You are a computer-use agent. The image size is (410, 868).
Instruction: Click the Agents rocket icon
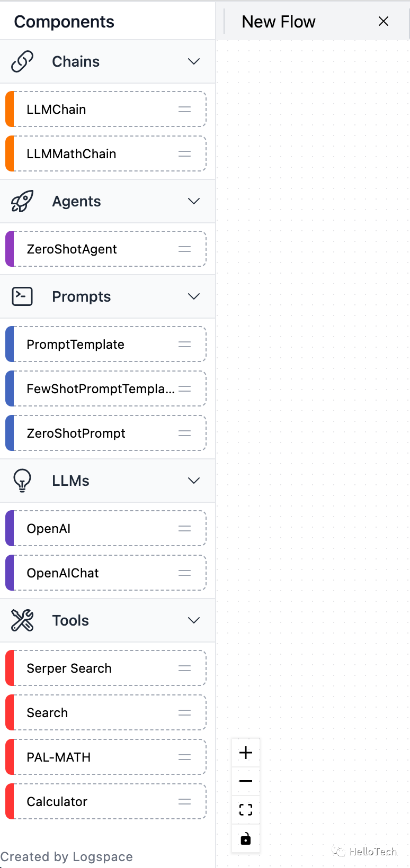[22, 201]
